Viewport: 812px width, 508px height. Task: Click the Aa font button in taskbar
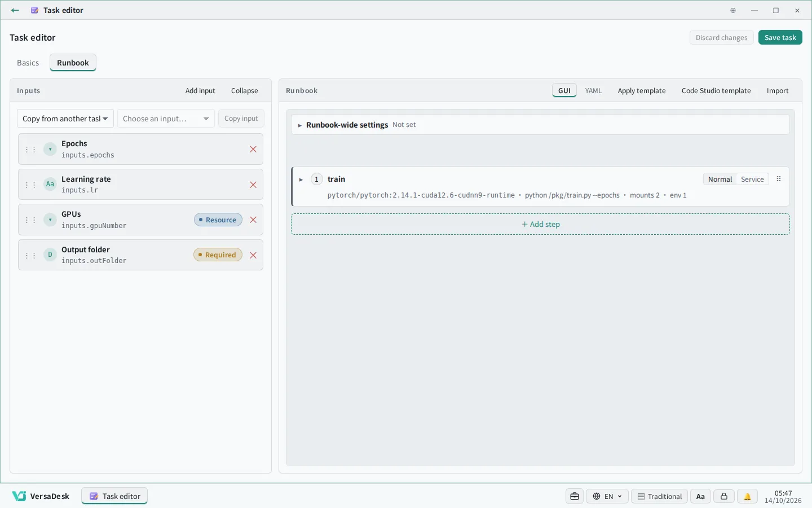[x=700, y=497]
